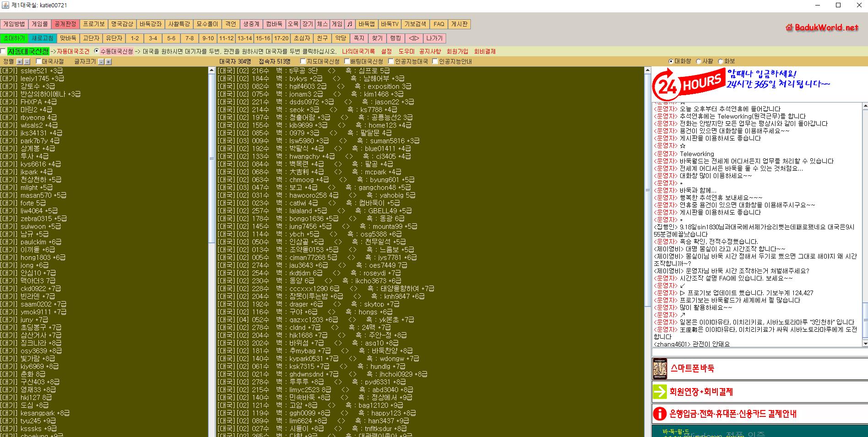
Task: Click the 묘수풀이 button
Action: 207,24
